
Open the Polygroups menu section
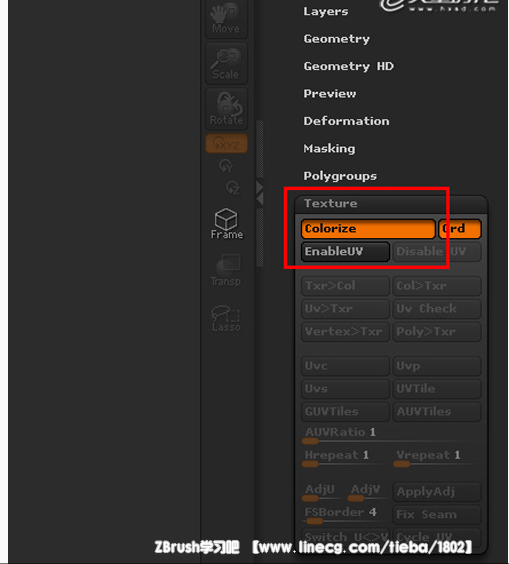point(340,176)
